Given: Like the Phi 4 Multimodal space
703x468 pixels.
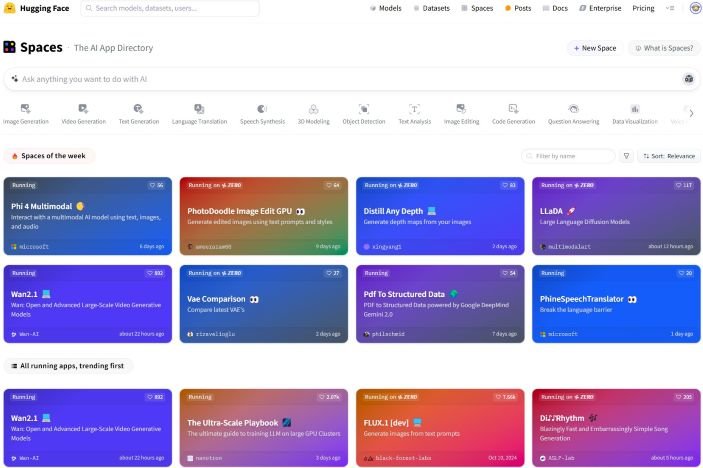Looking at the screenshot, I should coord(156,185).
